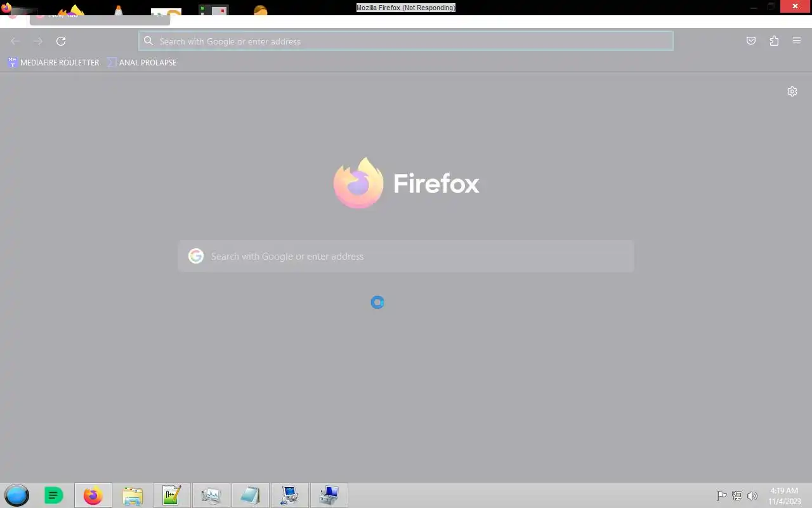Open the Notepad taskbar icon
Viewport: 812px width, 508px height.
pyautogui.click(x=251, y=495)
